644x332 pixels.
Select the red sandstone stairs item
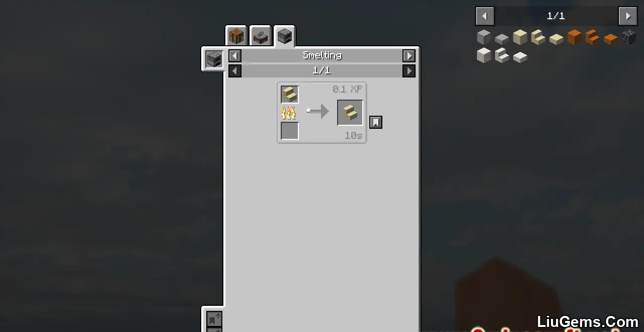point(593,37)
